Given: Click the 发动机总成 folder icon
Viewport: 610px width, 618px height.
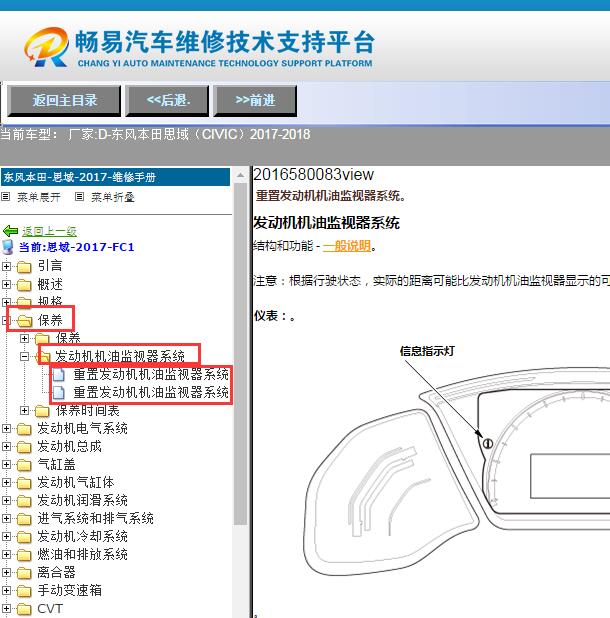Looking at the screenshot, I should pyautogui.click(x=24, y=447).
